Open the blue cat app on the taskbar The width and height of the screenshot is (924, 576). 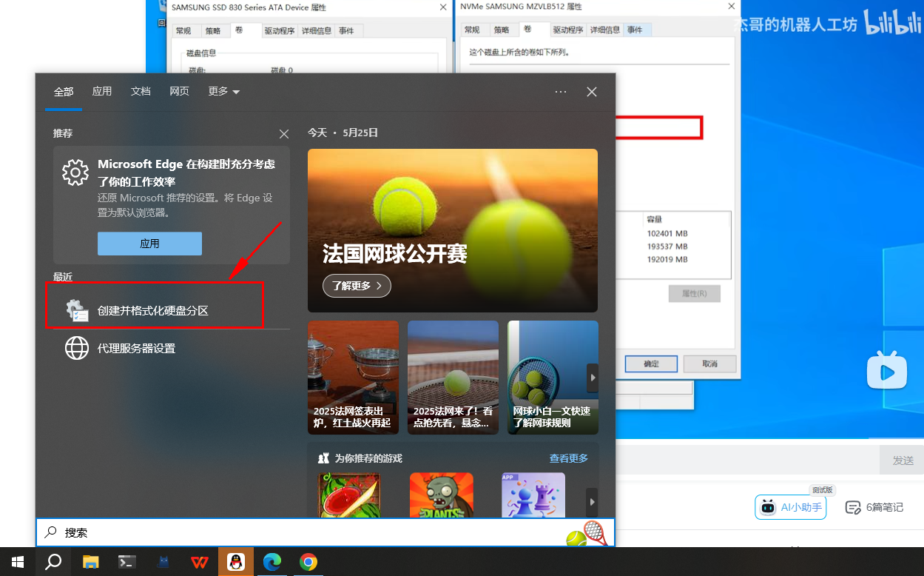tap(163, 562)
